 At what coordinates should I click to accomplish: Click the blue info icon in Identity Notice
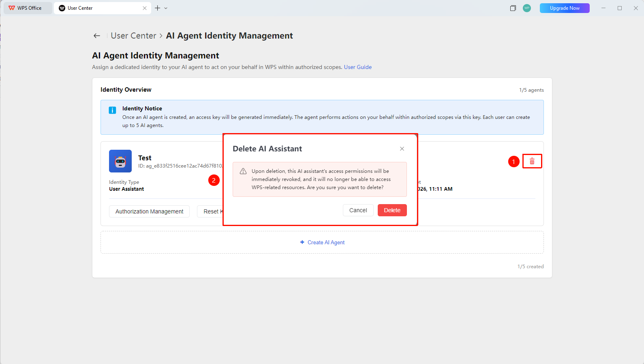coord(112,110)
